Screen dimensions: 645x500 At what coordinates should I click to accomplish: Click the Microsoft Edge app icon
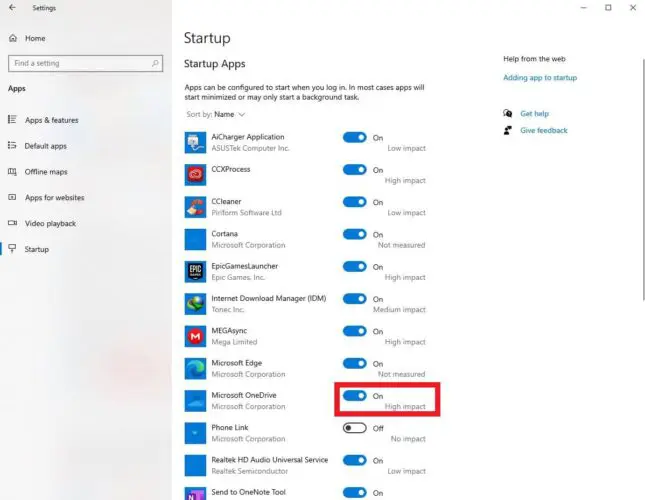[x=195, y=368]
